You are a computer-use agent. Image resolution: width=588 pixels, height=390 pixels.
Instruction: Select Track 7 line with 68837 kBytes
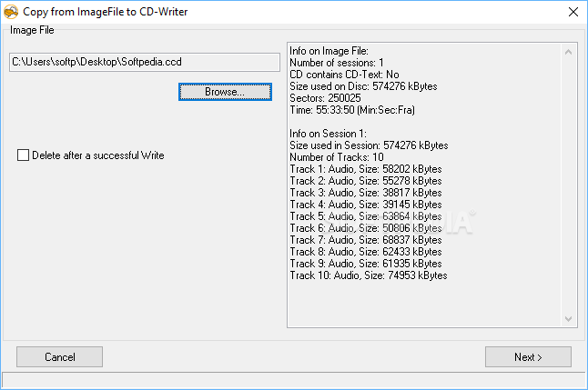pyautogui.click(x=366, y=240)
